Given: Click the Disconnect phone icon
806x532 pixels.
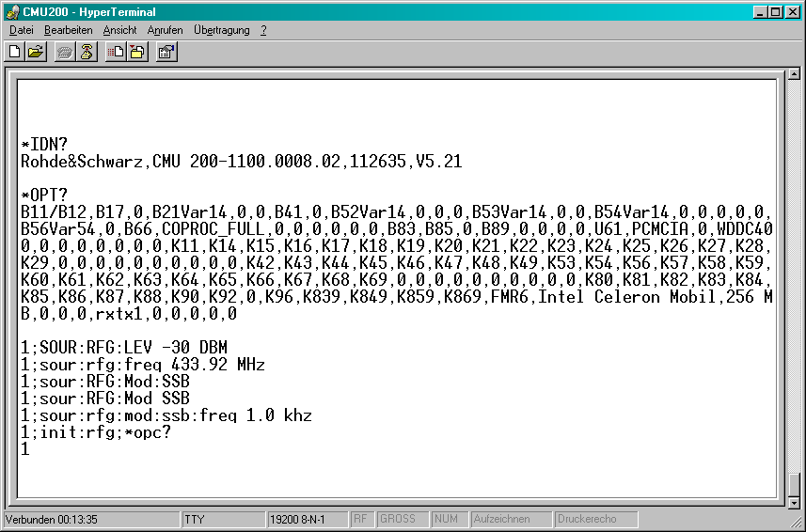Looking at the screenshot, I should [87, 52].
